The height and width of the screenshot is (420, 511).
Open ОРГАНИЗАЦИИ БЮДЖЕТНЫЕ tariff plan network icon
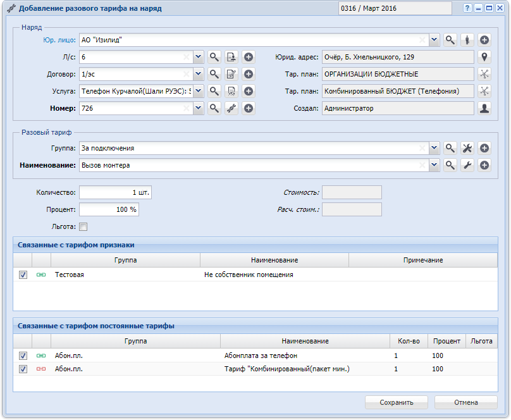coord(484,74)
